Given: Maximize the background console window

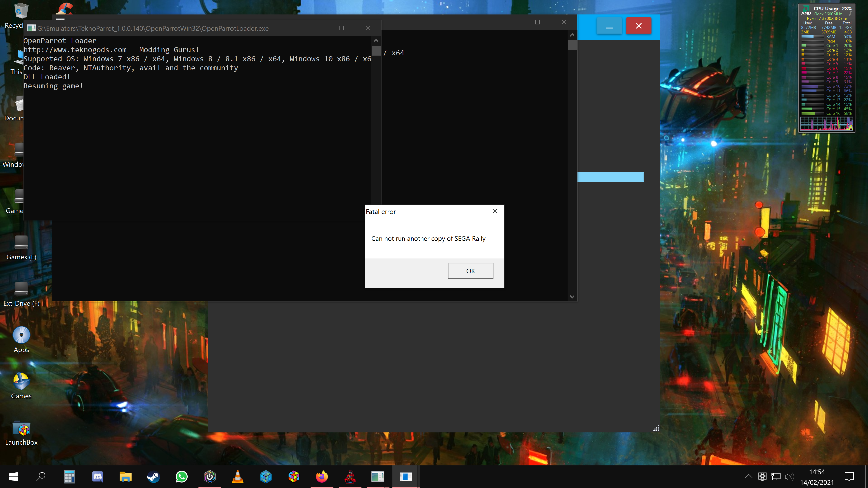Looking at the screenshot, I should pos(538,22).
